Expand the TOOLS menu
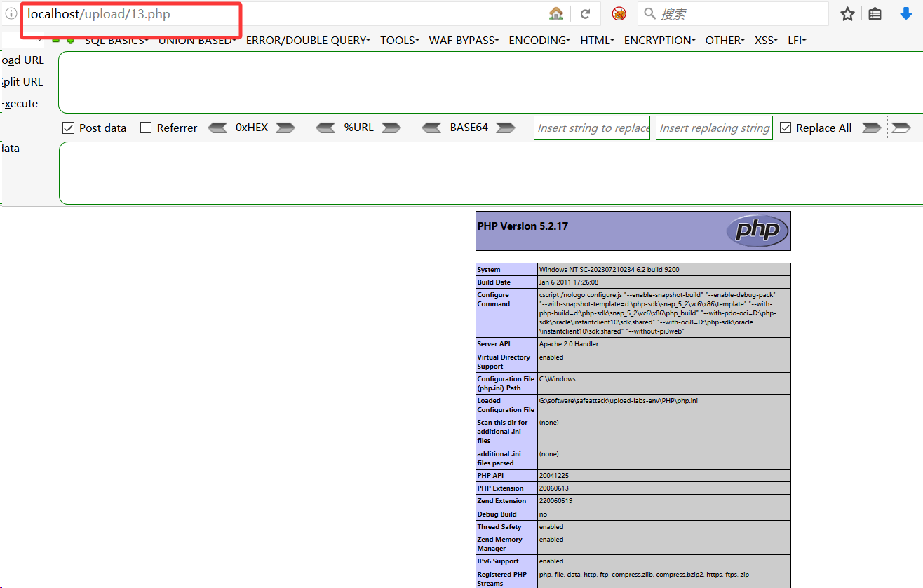 400,41
